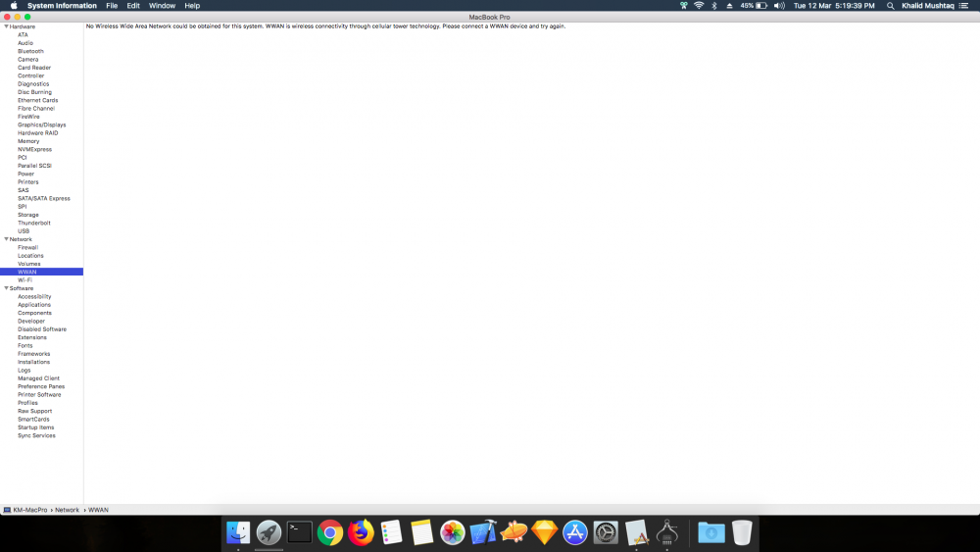
Task: Click the scissors-like menu bar extra icon
Action: click(x=684, y=6)
